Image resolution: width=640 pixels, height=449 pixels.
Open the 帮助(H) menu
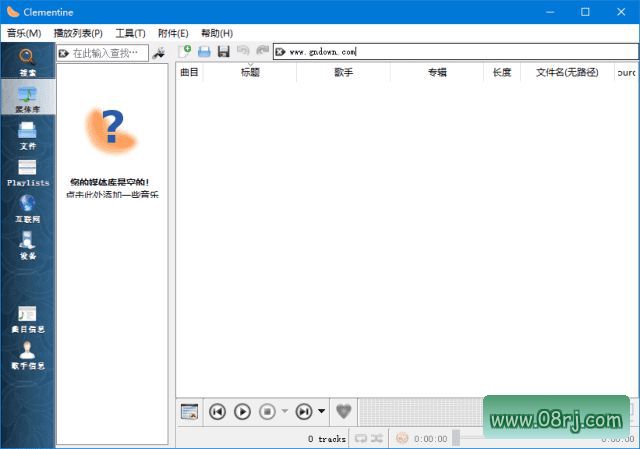(x=217, y=33)
